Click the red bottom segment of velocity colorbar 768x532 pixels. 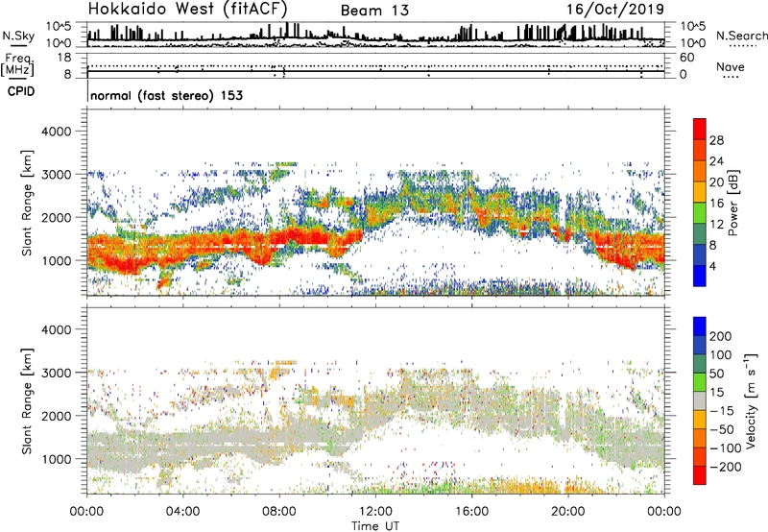click(x=700, y=475)
